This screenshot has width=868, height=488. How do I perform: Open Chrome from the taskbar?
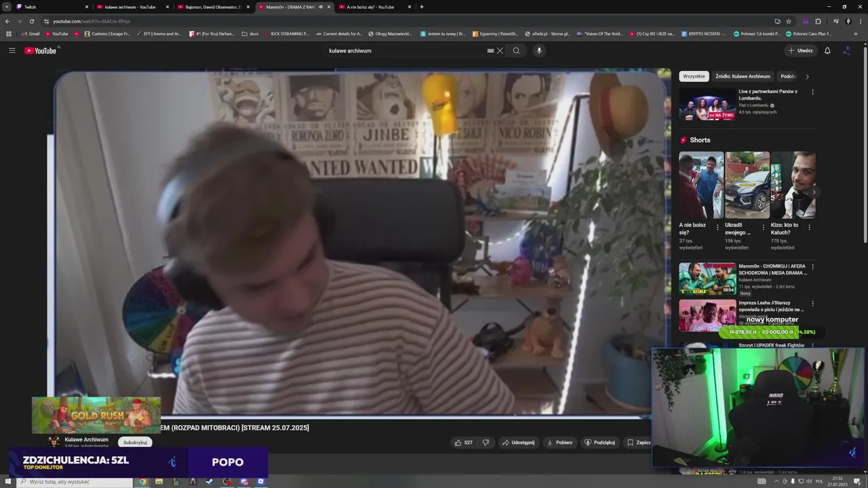(x=142, y=481)
